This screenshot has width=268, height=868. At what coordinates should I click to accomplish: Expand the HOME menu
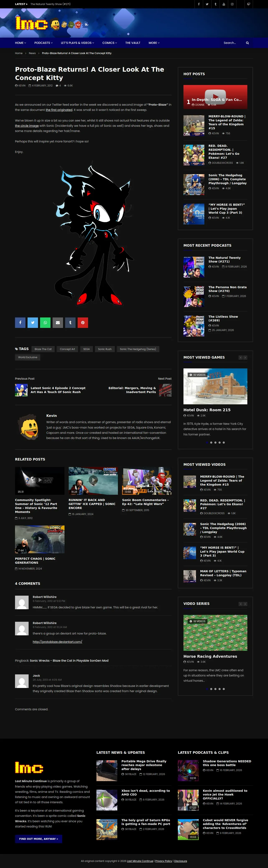pos(20,43)
